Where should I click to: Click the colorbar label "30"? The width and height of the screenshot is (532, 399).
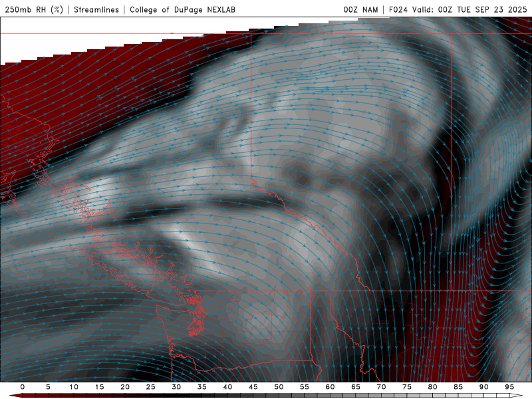tap(176, 387)
